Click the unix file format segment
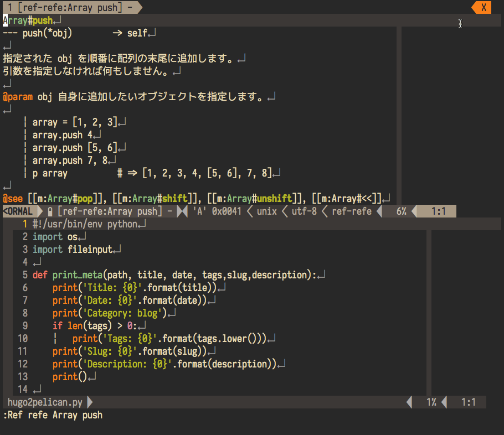Image resolution: width=504 pixels, height=435 pixels. [268, 211]
